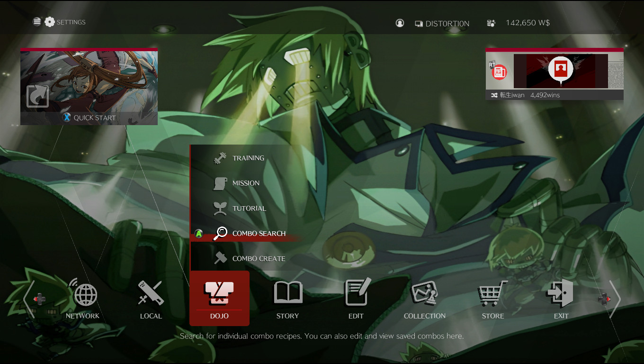The width and height of the screenshot is (644, 364).
Task: Select the Local crossed-weapons icon
Action: (x=151, y=293)
